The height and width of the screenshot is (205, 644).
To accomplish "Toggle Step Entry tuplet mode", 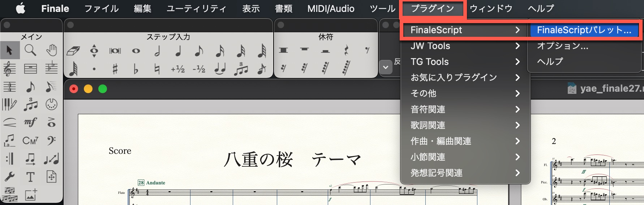I will point(241,69).
